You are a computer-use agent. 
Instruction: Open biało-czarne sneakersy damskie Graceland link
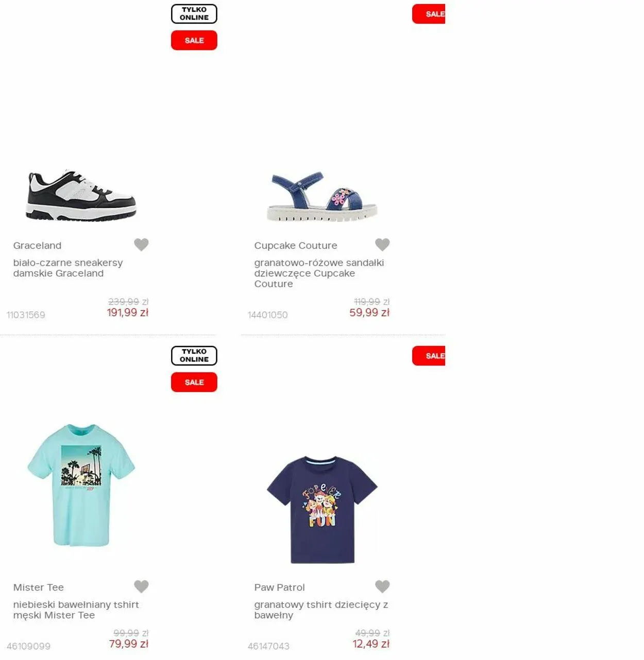68,268
